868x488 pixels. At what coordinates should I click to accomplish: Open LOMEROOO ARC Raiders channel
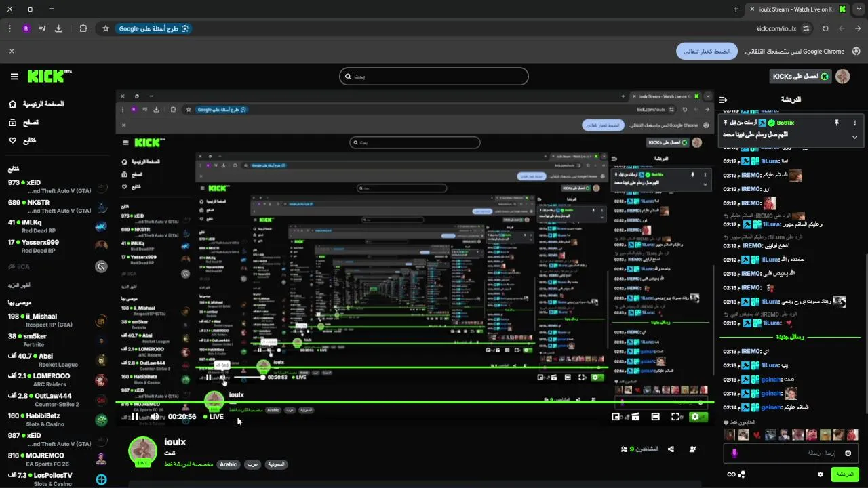pyautogui.click(x=58, y=380)
